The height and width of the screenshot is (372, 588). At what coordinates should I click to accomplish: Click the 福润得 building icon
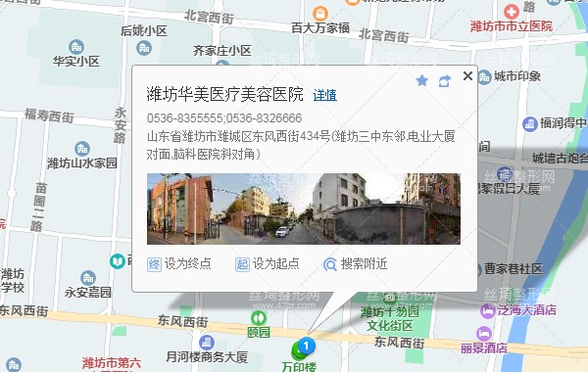click(530, 123)
